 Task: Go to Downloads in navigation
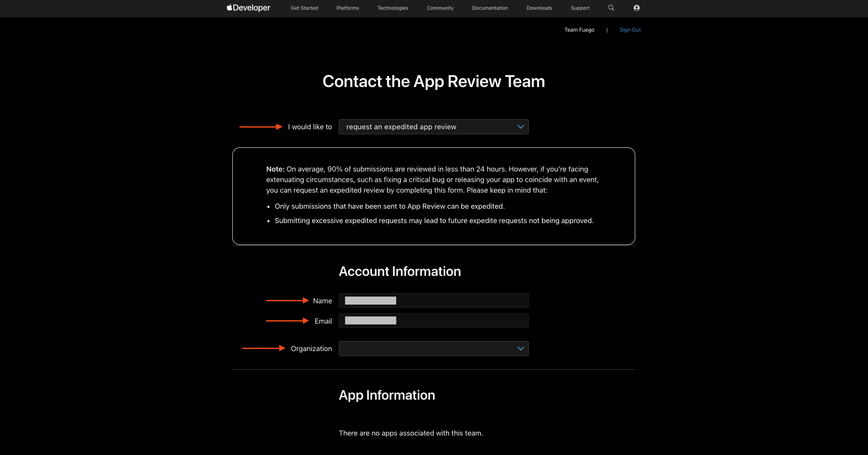tap(539, 8)
